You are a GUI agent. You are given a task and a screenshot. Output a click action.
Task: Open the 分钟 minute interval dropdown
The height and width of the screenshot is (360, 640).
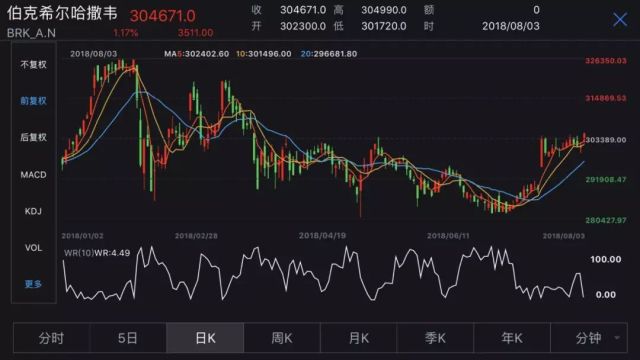tap(589, 338)
